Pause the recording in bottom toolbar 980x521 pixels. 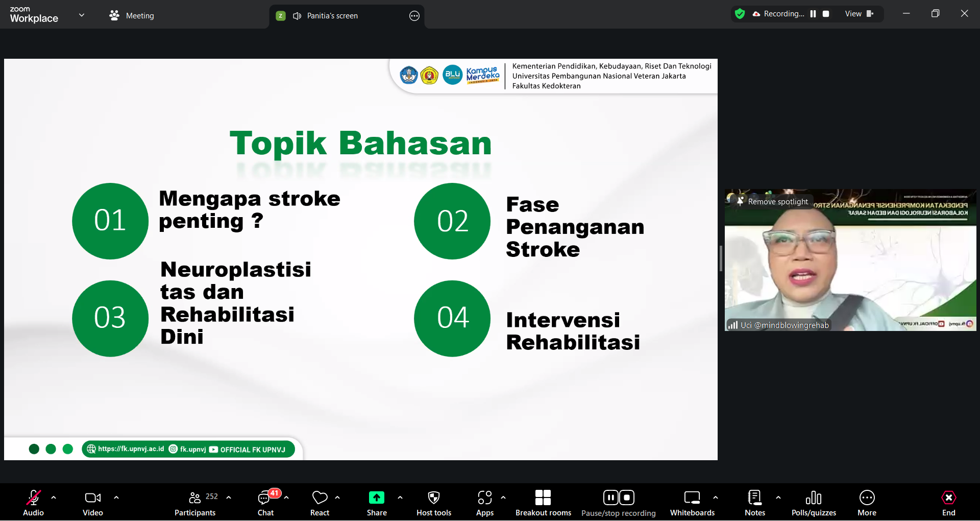click(610, 498)
